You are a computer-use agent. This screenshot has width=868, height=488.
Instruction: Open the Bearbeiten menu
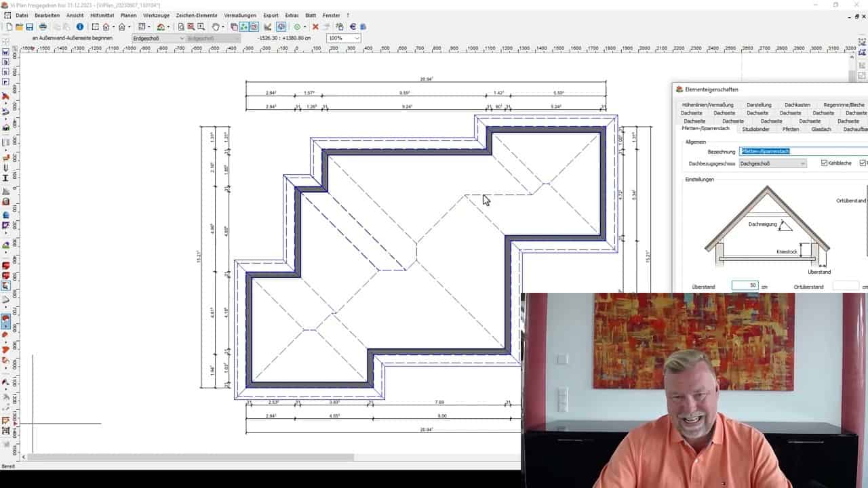47,15
